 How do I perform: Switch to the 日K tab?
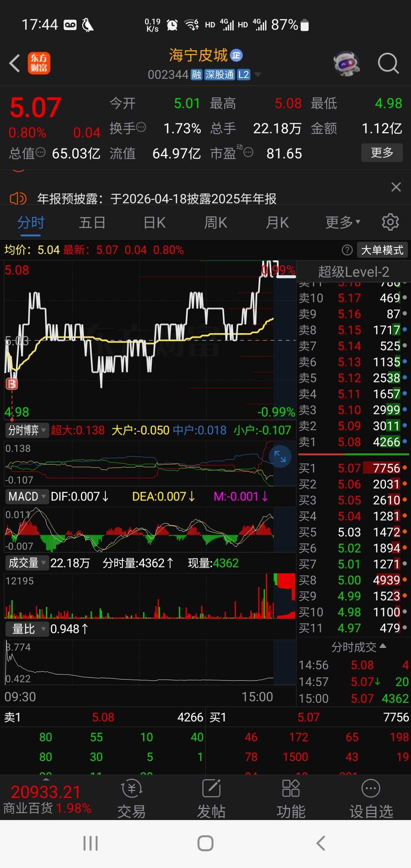(x=155, y=222)
